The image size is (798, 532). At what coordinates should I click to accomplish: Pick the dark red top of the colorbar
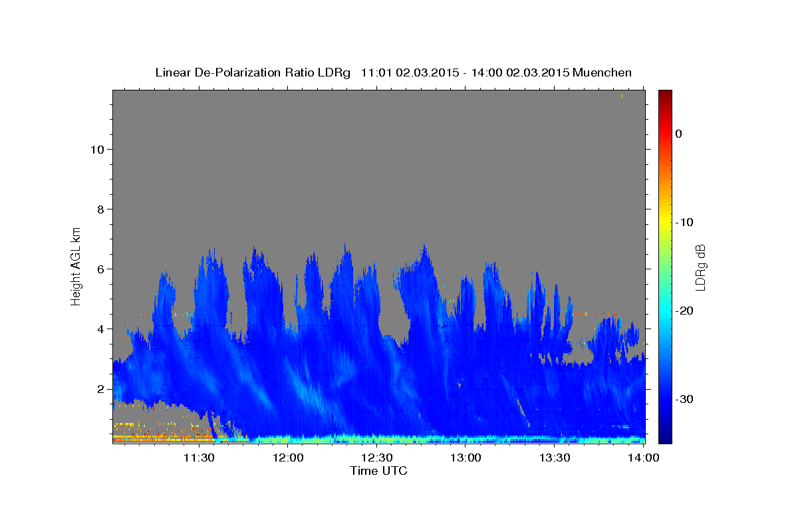665,94
